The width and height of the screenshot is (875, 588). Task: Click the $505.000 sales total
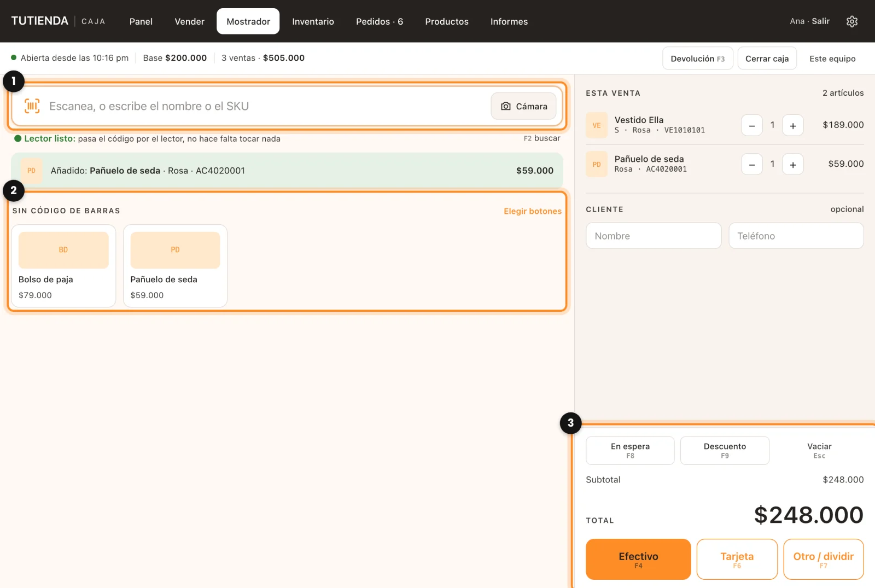click(283, 58)
